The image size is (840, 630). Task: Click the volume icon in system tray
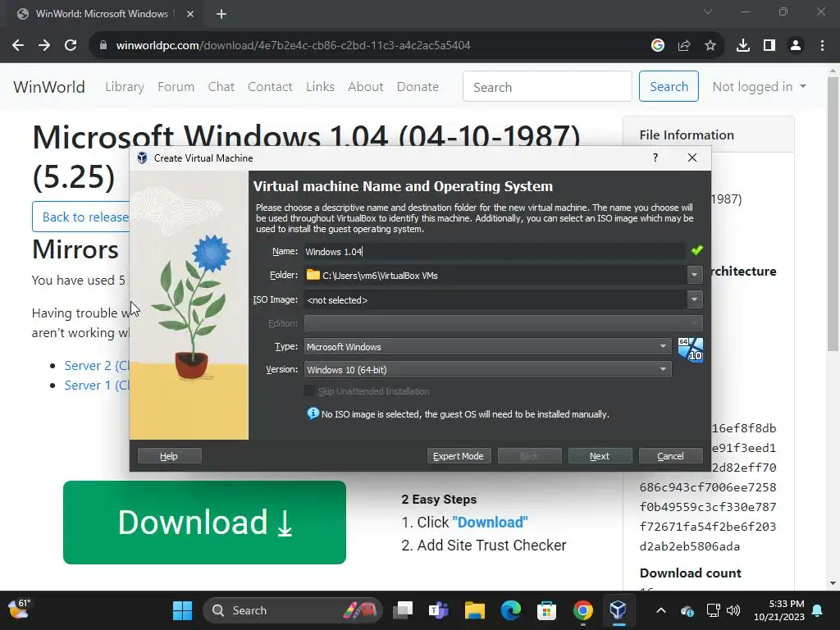coord(733,610)
